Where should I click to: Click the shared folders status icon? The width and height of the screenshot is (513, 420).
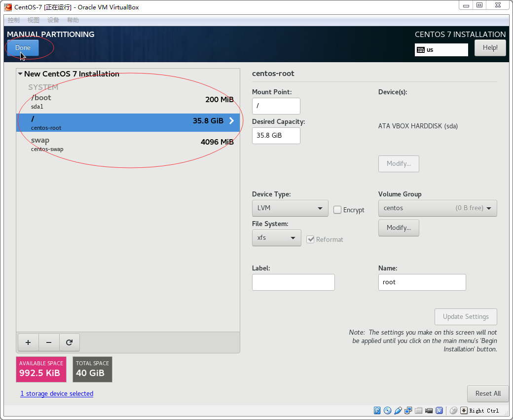[418, 410]
